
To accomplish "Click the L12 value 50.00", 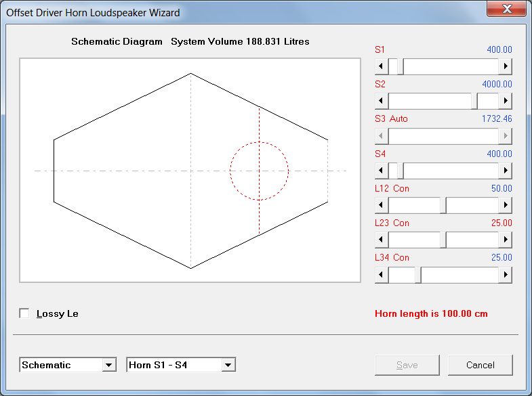I will [x=502, y=189].
